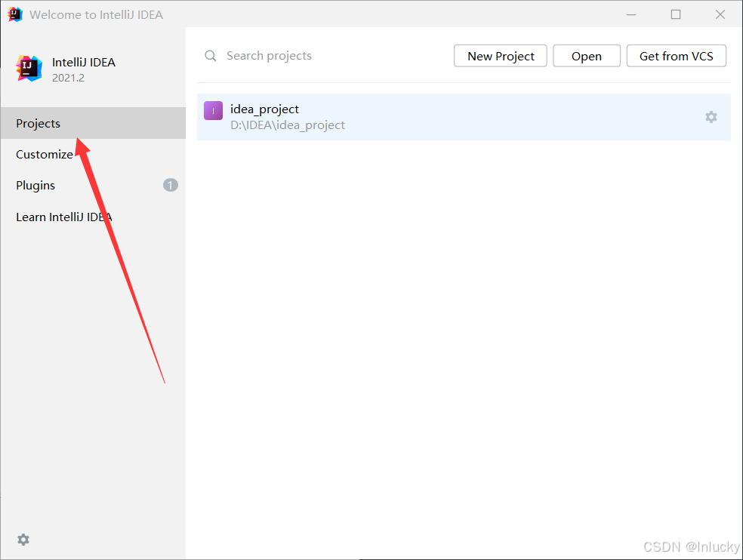
Task: Click the IntelliJ IDEA product name
Action: pos(83,62)
